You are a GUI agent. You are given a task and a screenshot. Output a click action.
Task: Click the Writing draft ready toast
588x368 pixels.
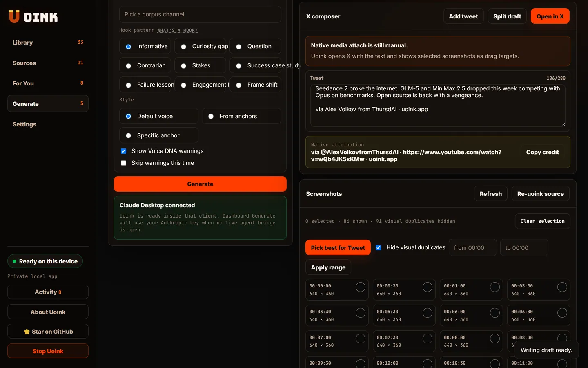pyautogui.click(x=546, y=350)
